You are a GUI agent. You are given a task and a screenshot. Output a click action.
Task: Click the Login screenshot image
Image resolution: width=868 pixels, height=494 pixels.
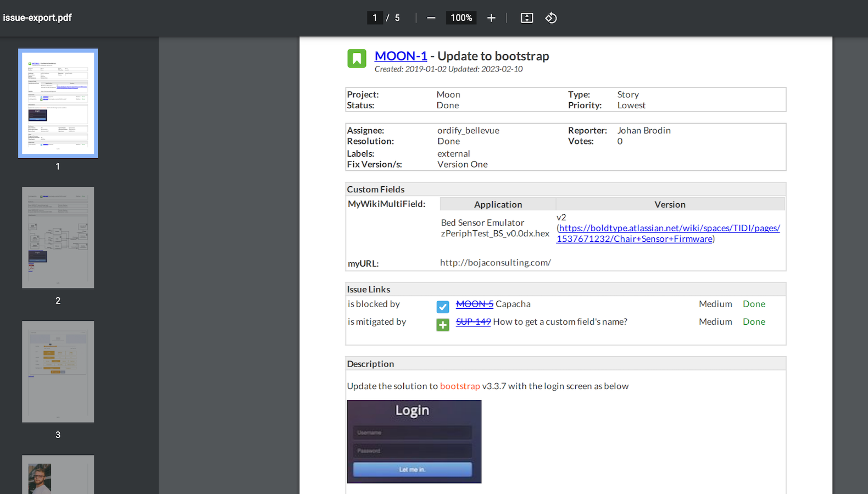414,442
